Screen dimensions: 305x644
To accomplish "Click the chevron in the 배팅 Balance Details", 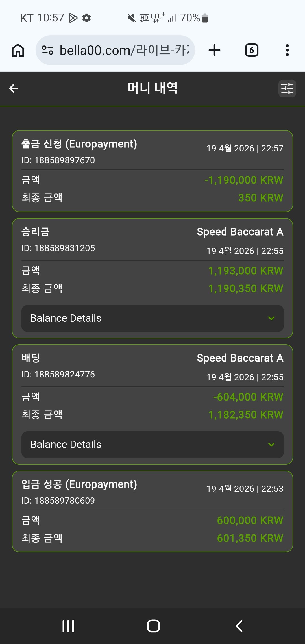I will (271, 445).
